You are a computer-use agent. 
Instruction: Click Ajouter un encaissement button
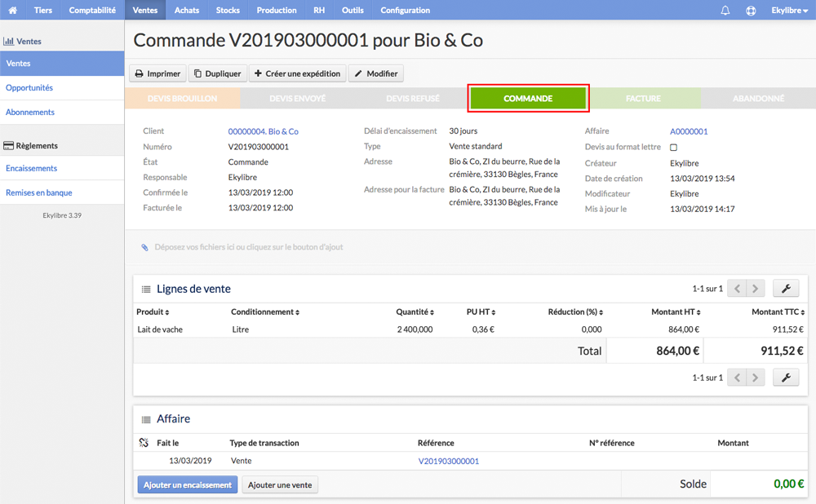click(188, 484)
